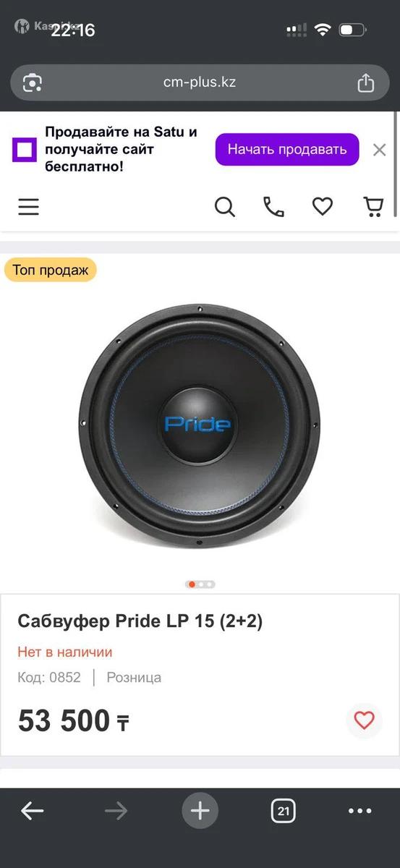This screenshot has height=868, width=400.
Task: Tap the cm-plus.kz address field
Action: pyautogui.click(x=200, y=82)
